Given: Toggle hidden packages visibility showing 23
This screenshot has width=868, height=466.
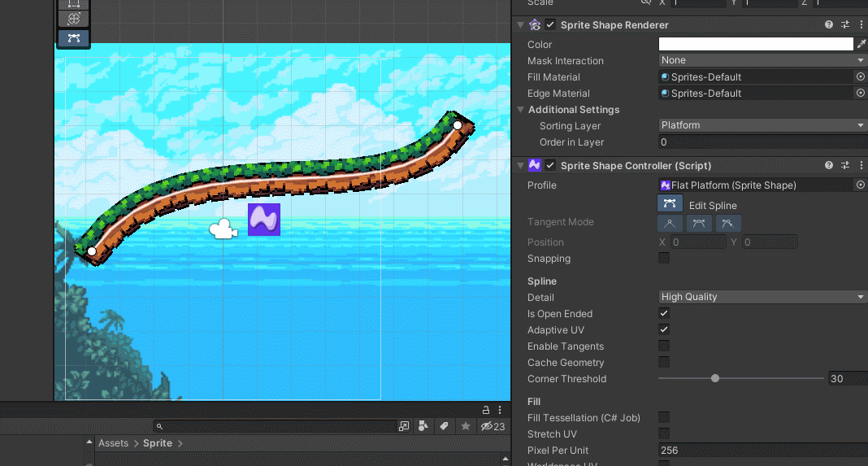Looking at the screenshot, I should pos(493,426).
